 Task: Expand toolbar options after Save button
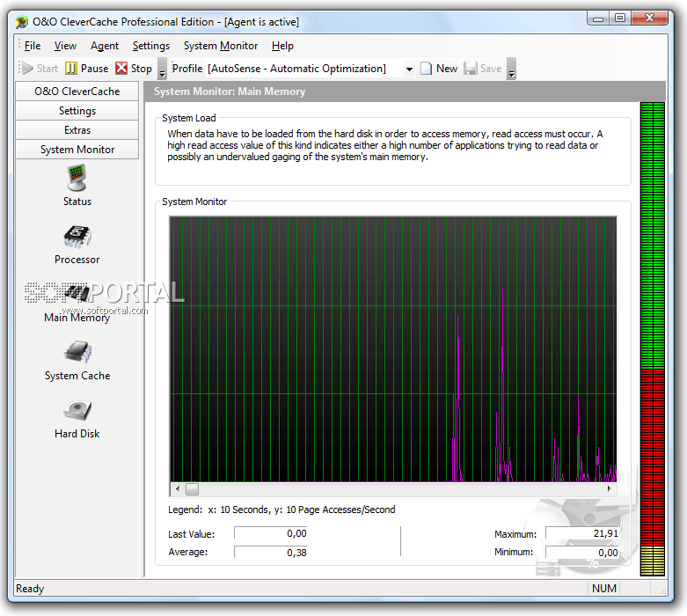tap(511, 70)
